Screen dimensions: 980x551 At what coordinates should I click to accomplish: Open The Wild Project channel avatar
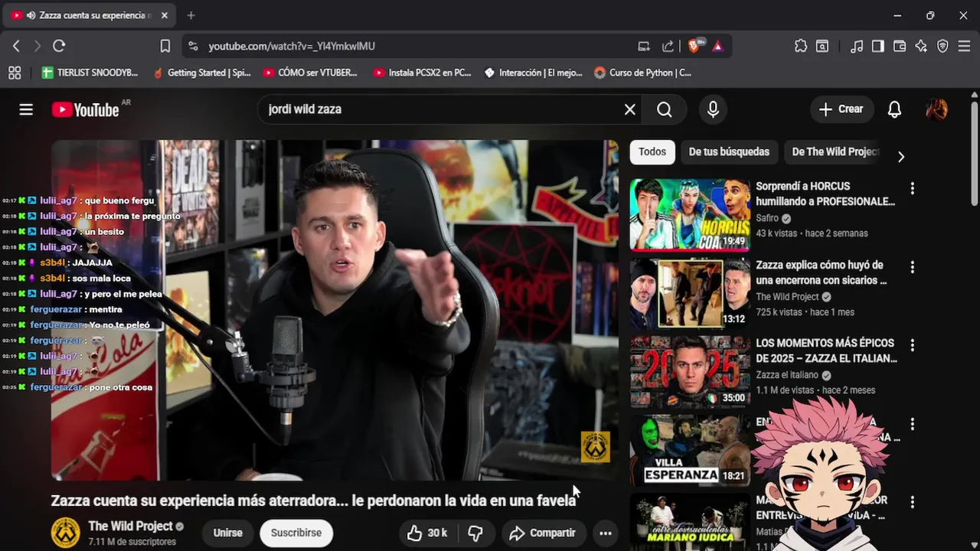(66, 533)
